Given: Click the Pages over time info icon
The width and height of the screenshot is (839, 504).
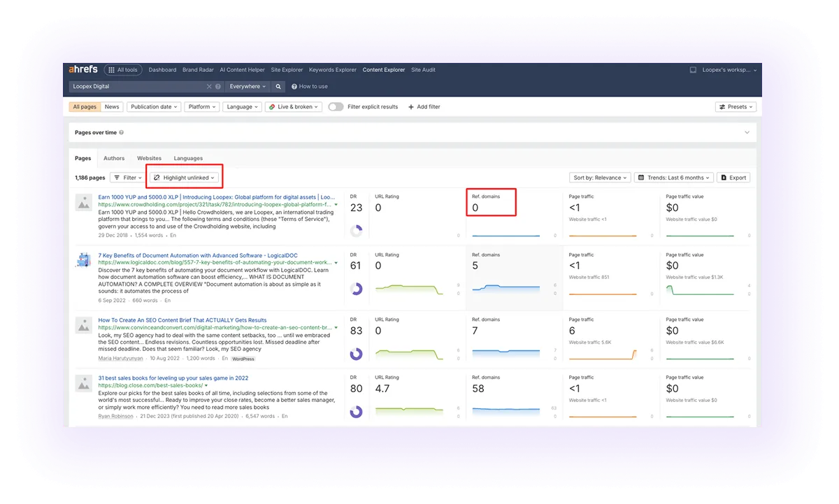Looking at the screenshot, I should [x=122, y=133].
